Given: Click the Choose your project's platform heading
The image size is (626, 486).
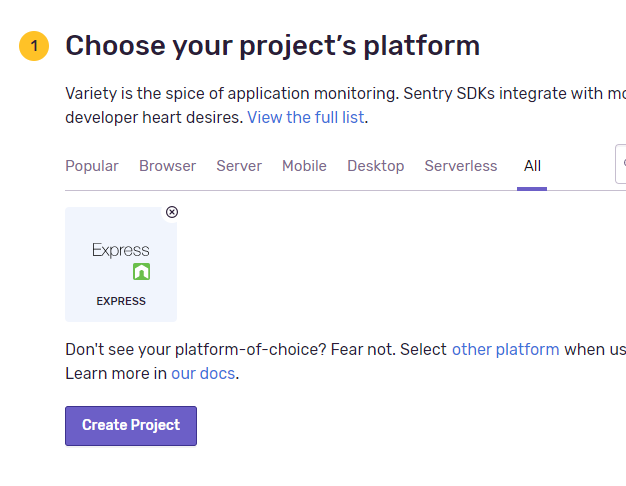Looking at the screenshot, I should click(272, 46).
